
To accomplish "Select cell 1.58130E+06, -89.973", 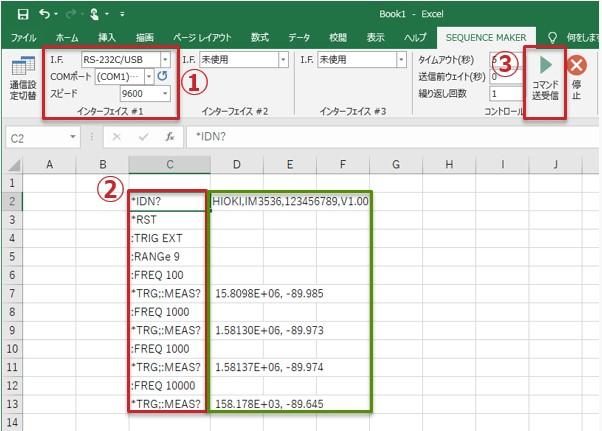I will [x=269, y=330].
